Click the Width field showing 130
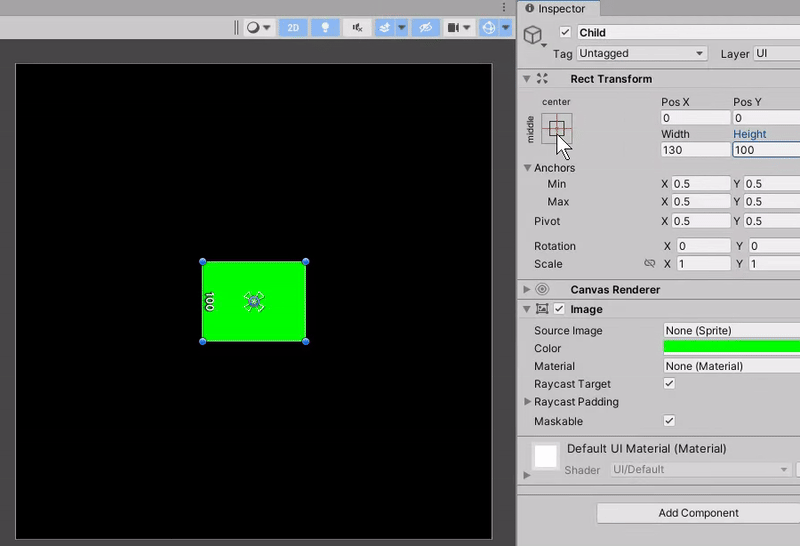Screen dimensions: 800x546 pyautogui.click(x=695, y=150)
